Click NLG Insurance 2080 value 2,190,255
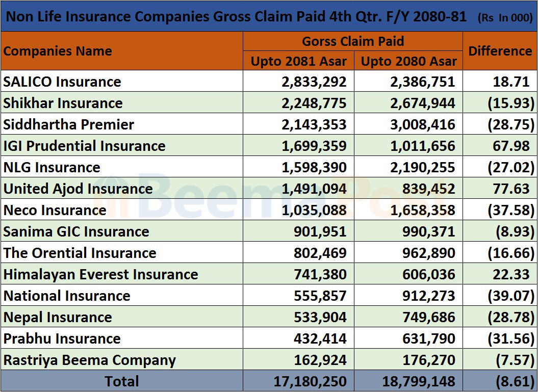 [x=423, y=167]
